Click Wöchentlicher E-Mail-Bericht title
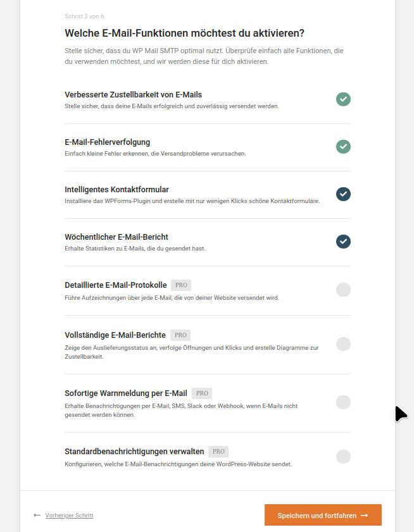414x532 pixels. click(116, 237)
